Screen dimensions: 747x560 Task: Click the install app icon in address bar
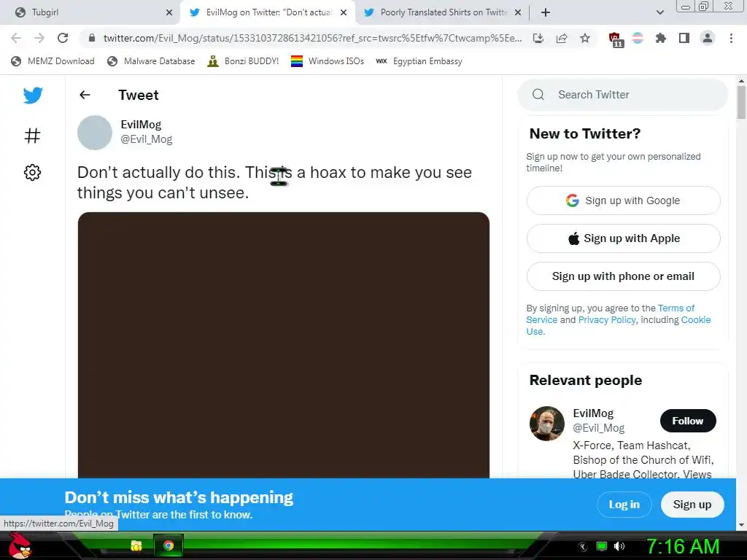(538, 38)
